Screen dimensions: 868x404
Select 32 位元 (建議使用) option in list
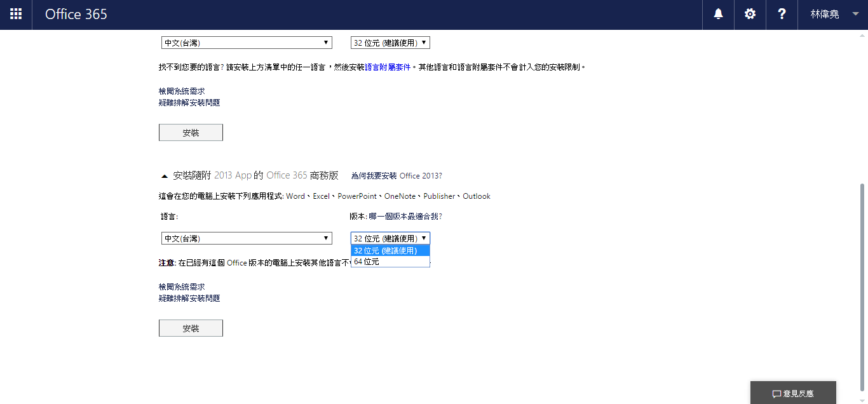click(390, 250)
